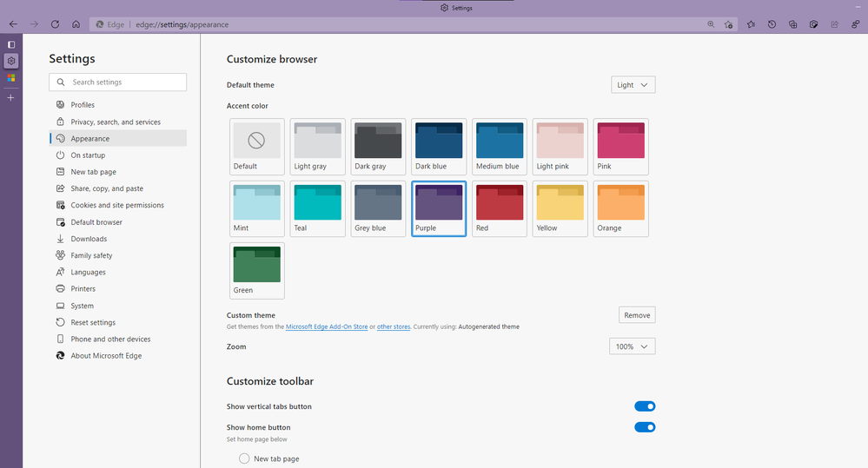Remove the custom theme
The image size is (868, 468).
636,315
